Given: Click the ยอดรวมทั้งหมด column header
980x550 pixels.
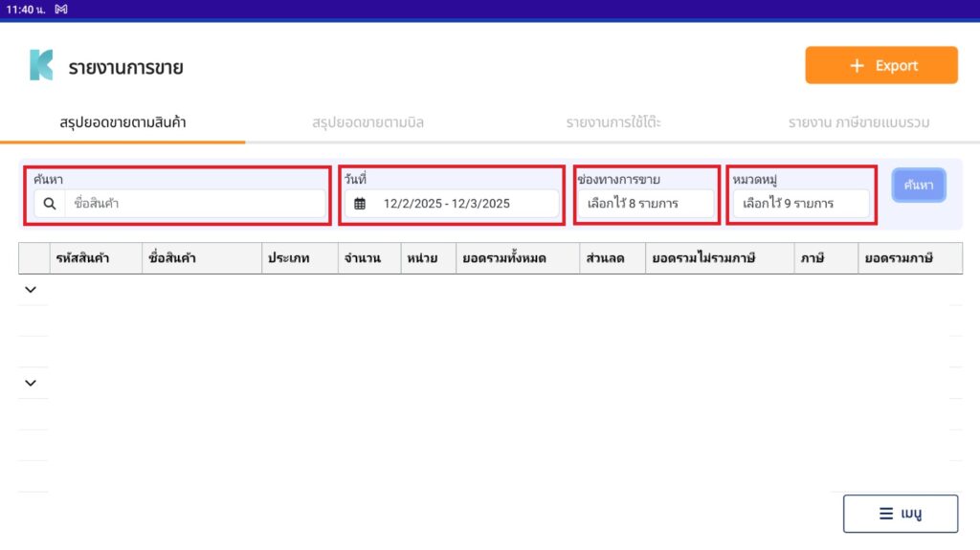Looking at the screenshot, I should click(517, 258).
